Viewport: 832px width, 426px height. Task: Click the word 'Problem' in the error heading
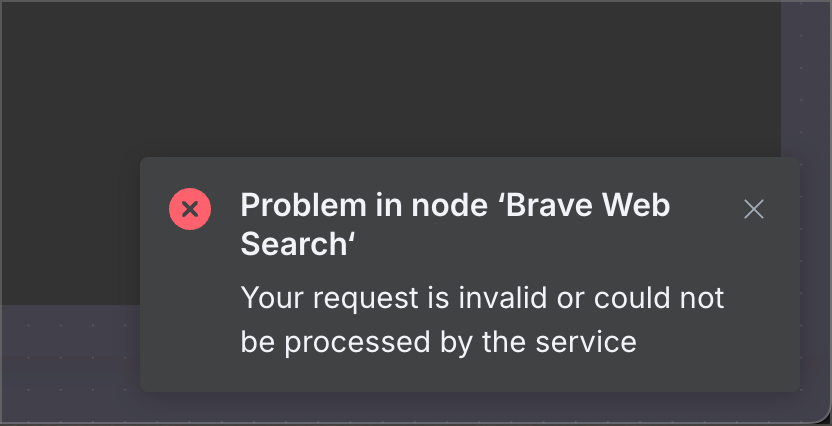pos(304,205)
